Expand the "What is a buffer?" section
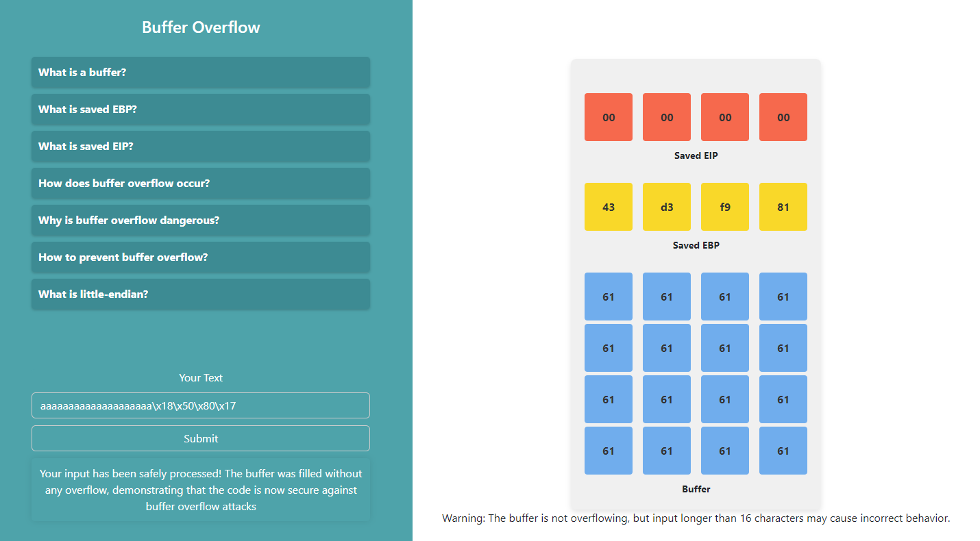 200,73
